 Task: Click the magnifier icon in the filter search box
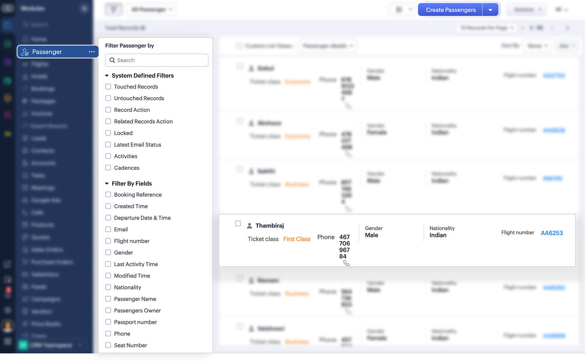(112, 60)
